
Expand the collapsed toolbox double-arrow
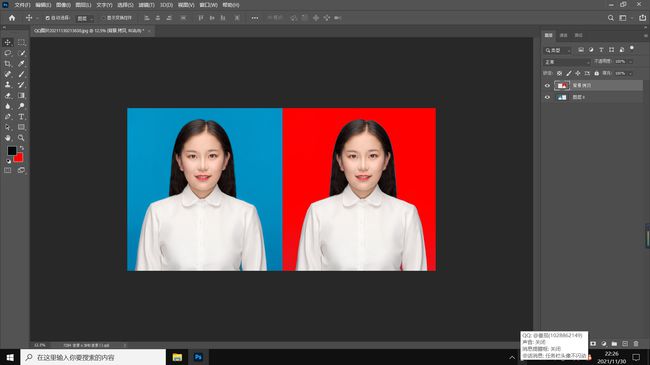pyautogui.click(x=4, y=28)
